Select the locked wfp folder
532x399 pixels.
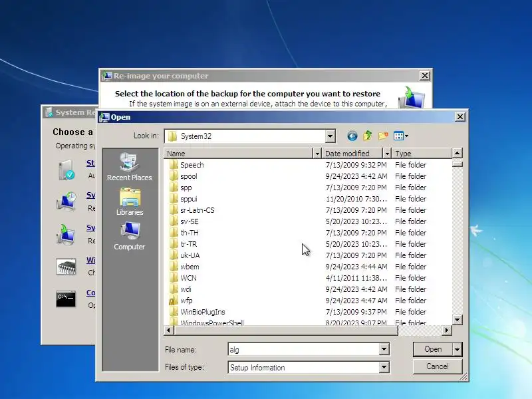[x=186, y=301]
